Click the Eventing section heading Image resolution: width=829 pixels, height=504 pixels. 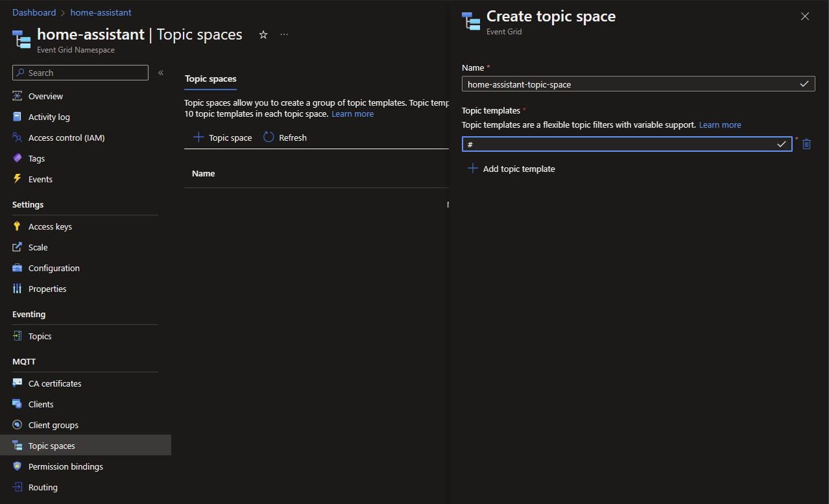[x=29, y=314]
